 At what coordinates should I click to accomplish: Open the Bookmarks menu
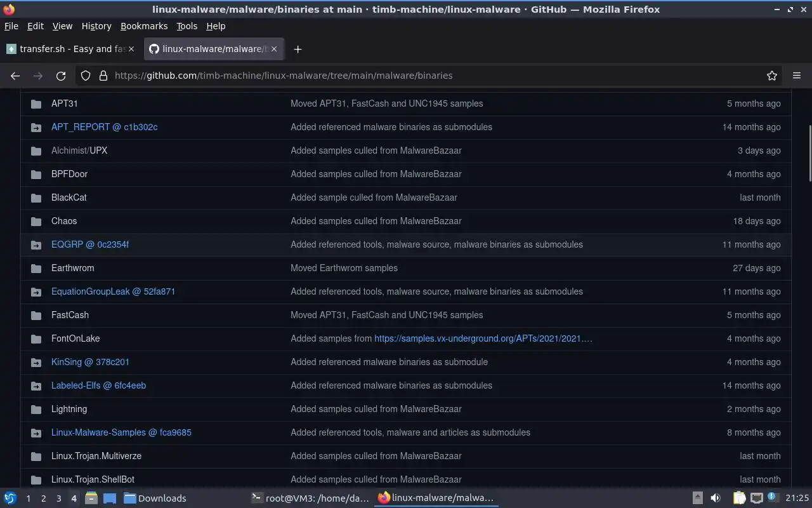[144, 26]
